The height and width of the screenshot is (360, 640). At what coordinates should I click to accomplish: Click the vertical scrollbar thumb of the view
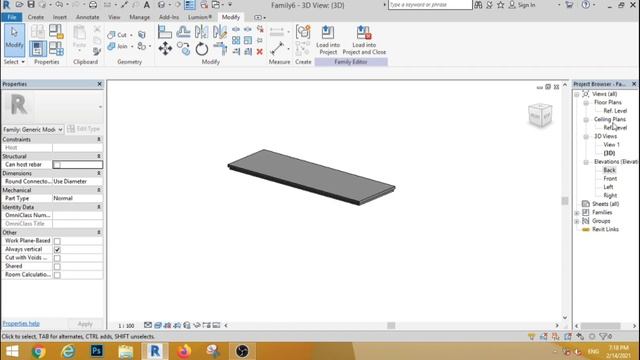pyautogui.click(x=565, y=201)
